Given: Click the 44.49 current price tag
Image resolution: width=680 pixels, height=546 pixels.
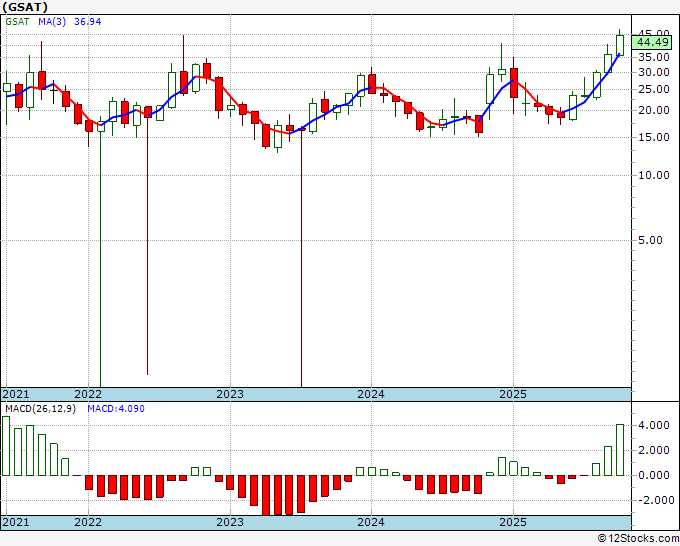Looking at the screenshot, I should [653, 43].
